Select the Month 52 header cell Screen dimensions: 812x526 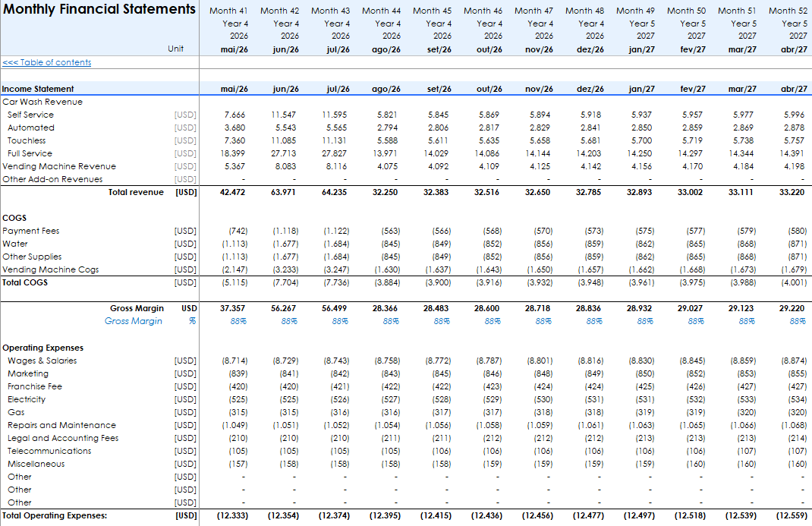coord(787,11)
